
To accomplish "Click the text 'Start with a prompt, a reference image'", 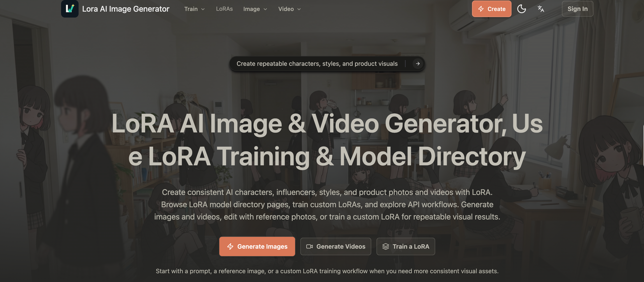I will point(327,271).
